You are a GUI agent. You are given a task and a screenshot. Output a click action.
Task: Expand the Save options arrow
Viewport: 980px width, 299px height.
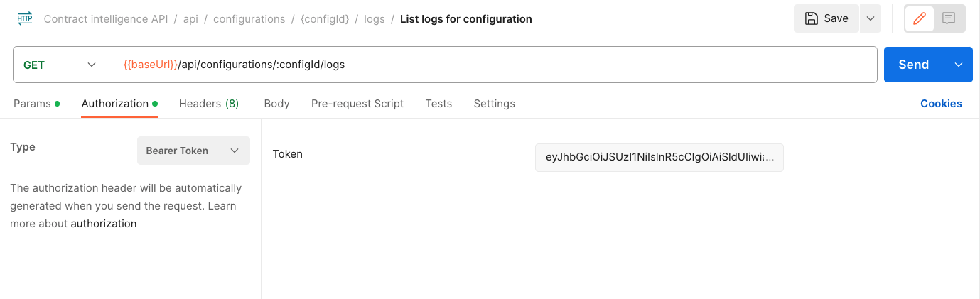pos(871,19)
